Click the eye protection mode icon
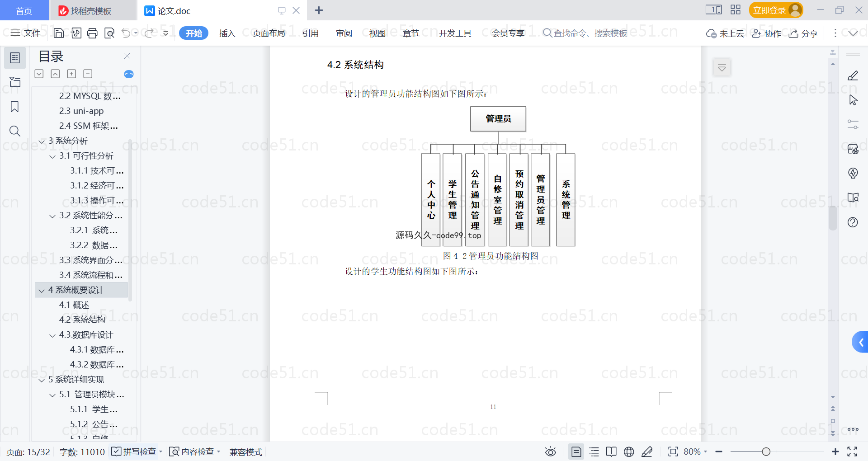 (551, 452)
